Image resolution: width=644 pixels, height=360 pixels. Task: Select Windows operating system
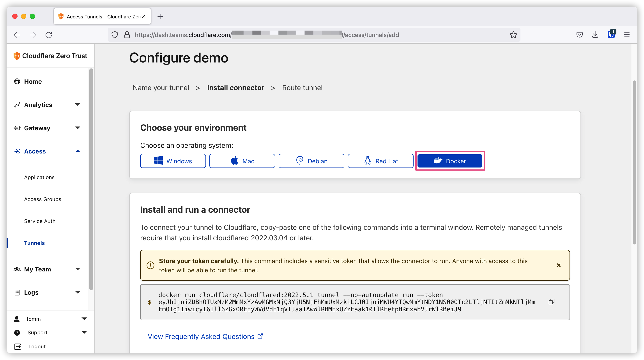click(x=173, y=161)
